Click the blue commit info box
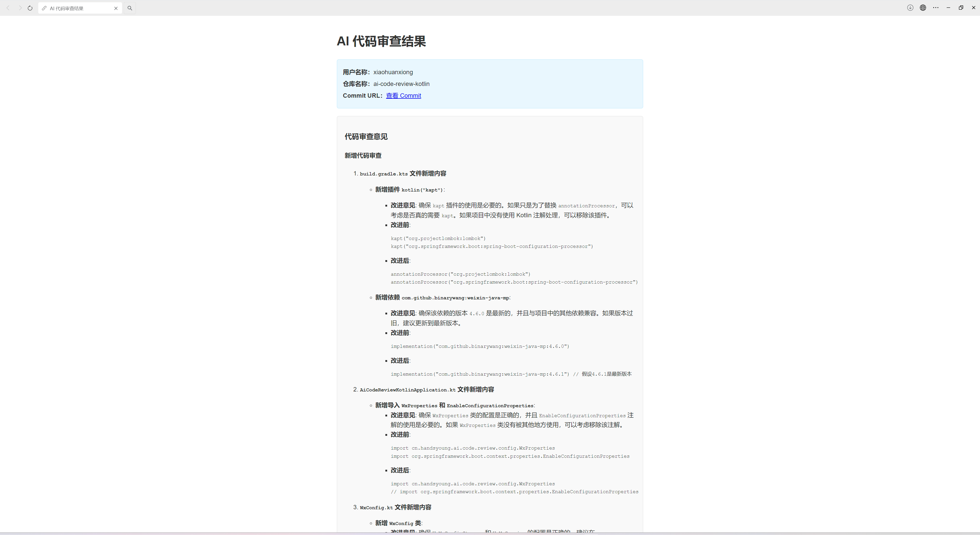 pos(490,84)
